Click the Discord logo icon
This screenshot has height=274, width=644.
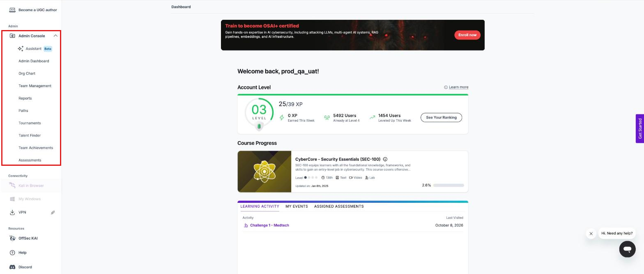tap(12, 267)
